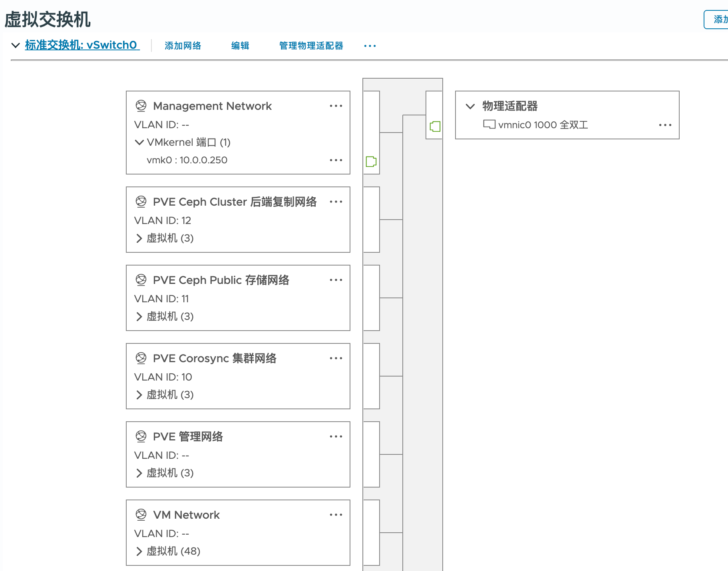Select Management Network title text
Viewport: 728px width, 571px height.
(212, 106)
